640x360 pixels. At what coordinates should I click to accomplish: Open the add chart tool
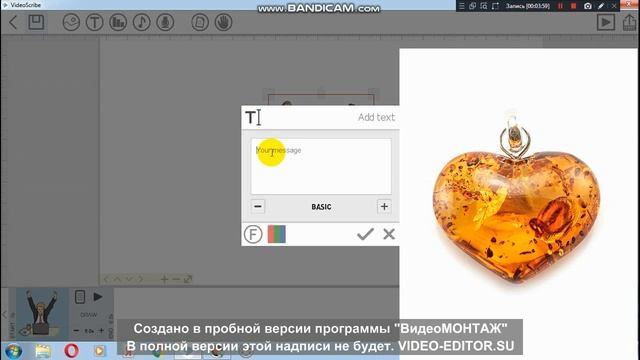coord(118,22)
